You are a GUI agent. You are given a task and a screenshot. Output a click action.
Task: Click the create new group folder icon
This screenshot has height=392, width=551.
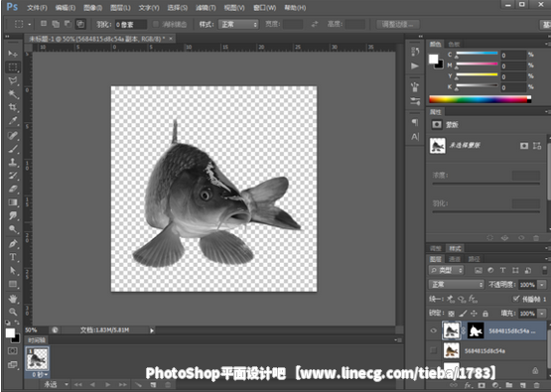[509, 385]
